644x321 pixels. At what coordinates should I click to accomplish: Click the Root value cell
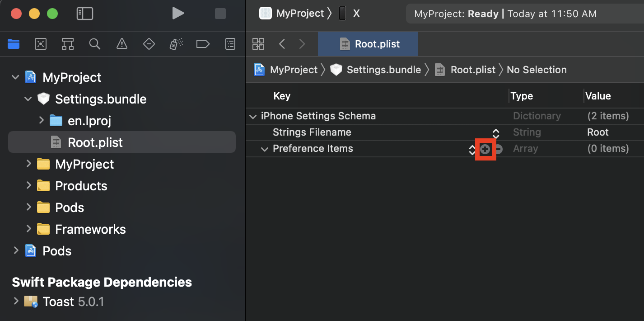pos(598,132)
